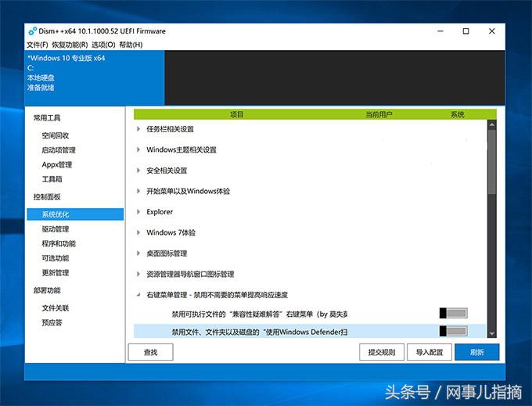
Task: Open 启动项管理 in the sidebar
Action: [x=59, y=150]
